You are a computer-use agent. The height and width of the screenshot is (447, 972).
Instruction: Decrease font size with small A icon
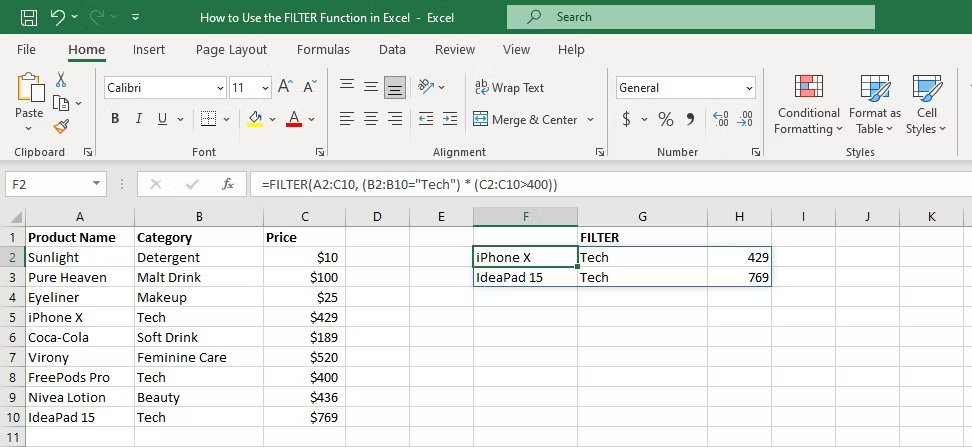(x=310, y=87)
